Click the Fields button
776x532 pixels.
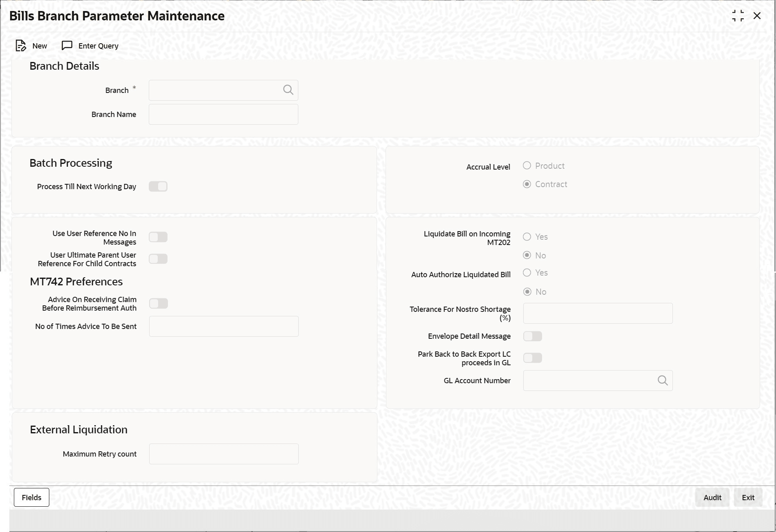pyautogui.click(x=31, y=497)
